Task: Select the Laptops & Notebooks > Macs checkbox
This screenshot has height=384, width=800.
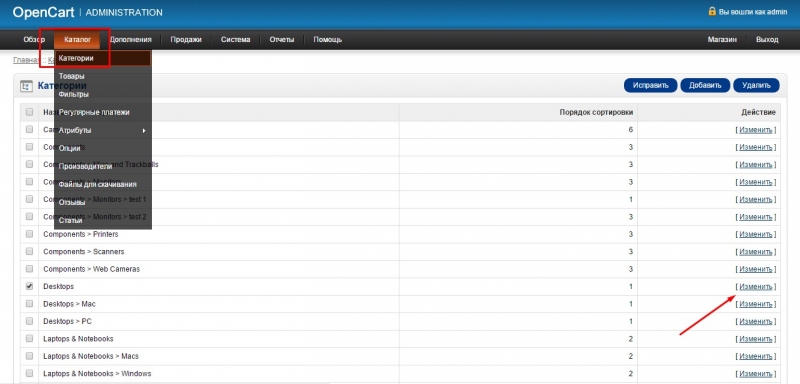Action: [29, 356]
